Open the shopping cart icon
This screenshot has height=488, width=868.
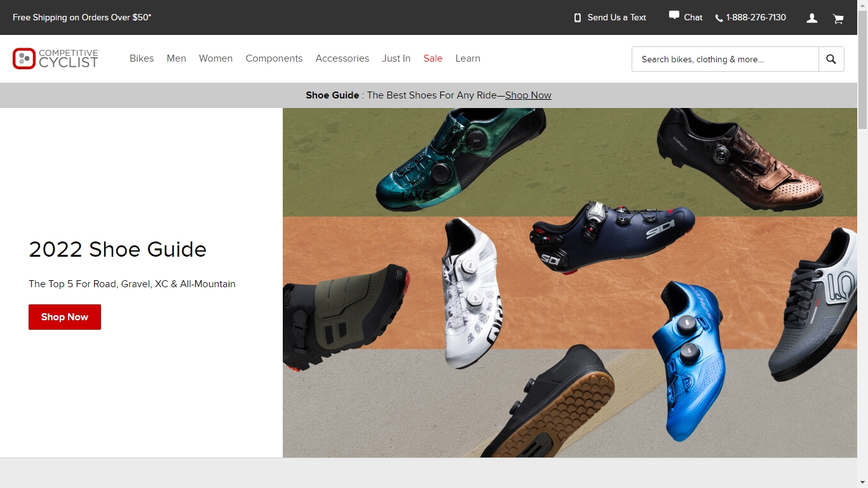(838, 18)
